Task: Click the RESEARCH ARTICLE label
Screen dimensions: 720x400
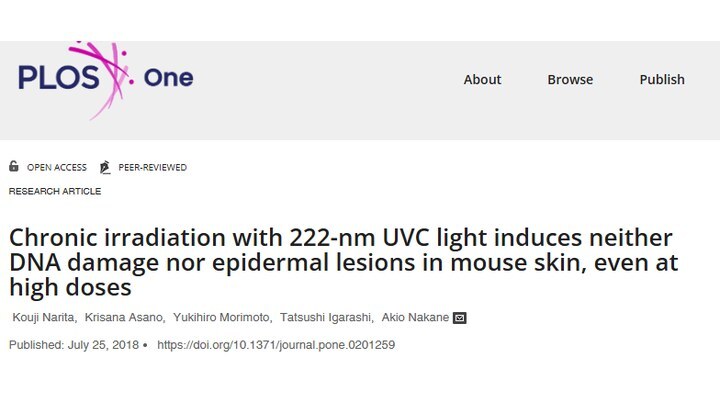Action: click(x=55, y=191)
